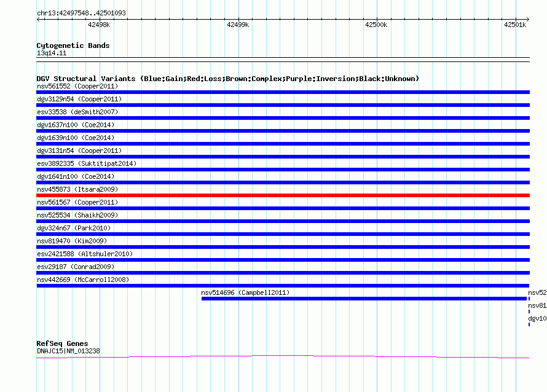This screenshot has width=547, height=392.
Task: Click the nsv819470 (Kim2009) variant label
Action: 72,241
